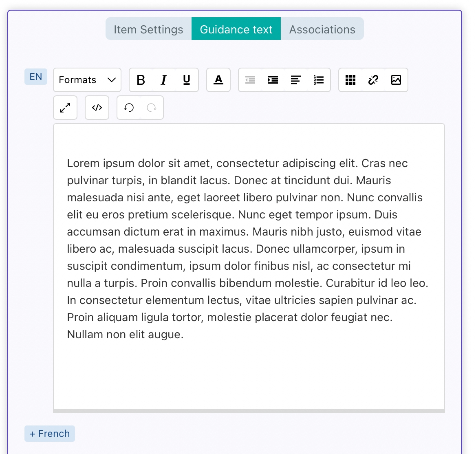The image size is (476, 454).
Task: Select the EN language badge
Action: click(36, 77)
